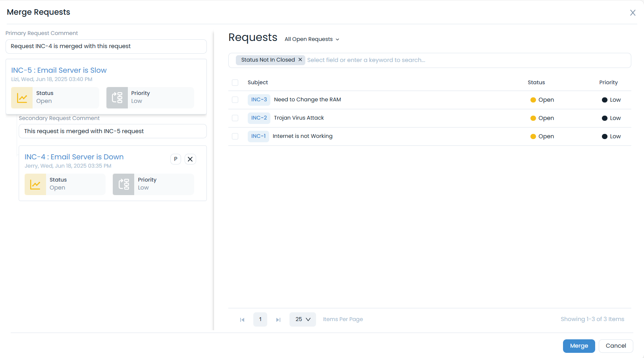Open the INC-5 Email Server is Slow link
The height and width of the screenshot is (358, 644).
pos(59,70)
